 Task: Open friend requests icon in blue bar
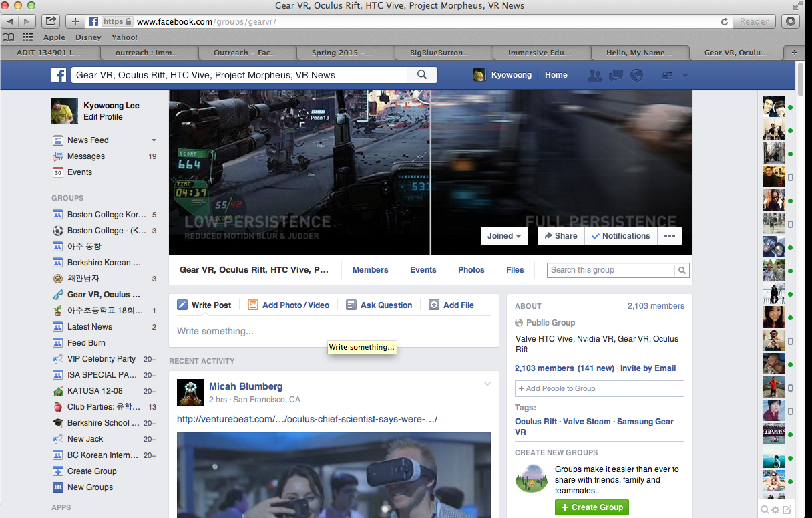(x=594, y=75)
